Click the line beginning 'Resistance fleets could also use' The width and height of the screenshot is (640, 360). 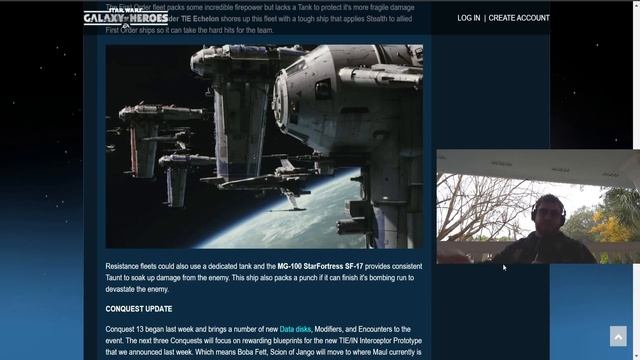click(264, 266)
